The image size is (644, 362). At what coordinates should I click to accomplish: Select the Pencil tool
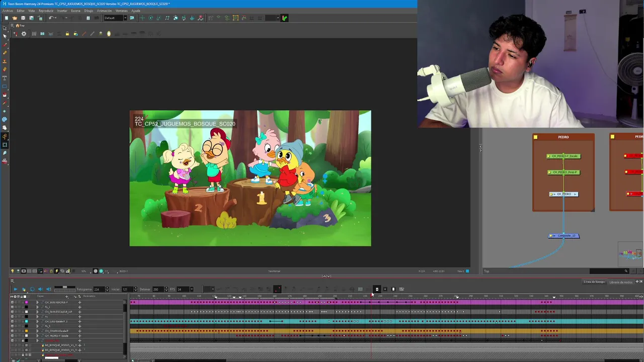click(5, 53)
